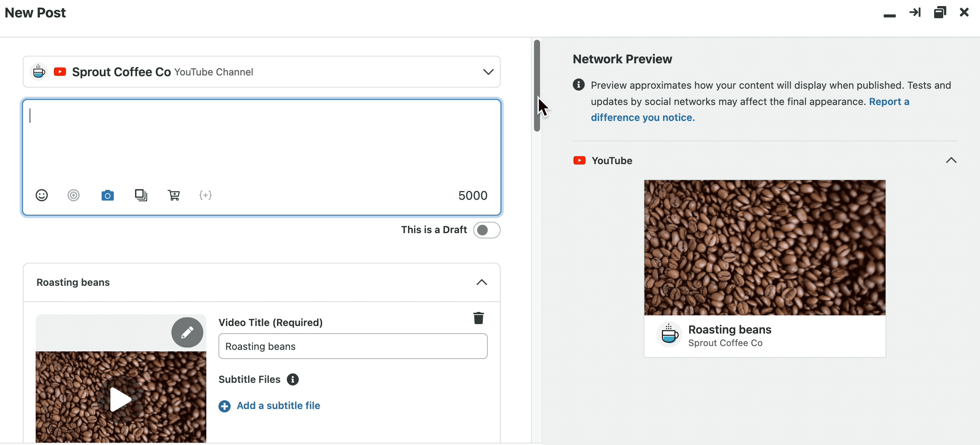Close the New Post composer
This screenshot has width=980, height=445.
click(x=964, y=12)
